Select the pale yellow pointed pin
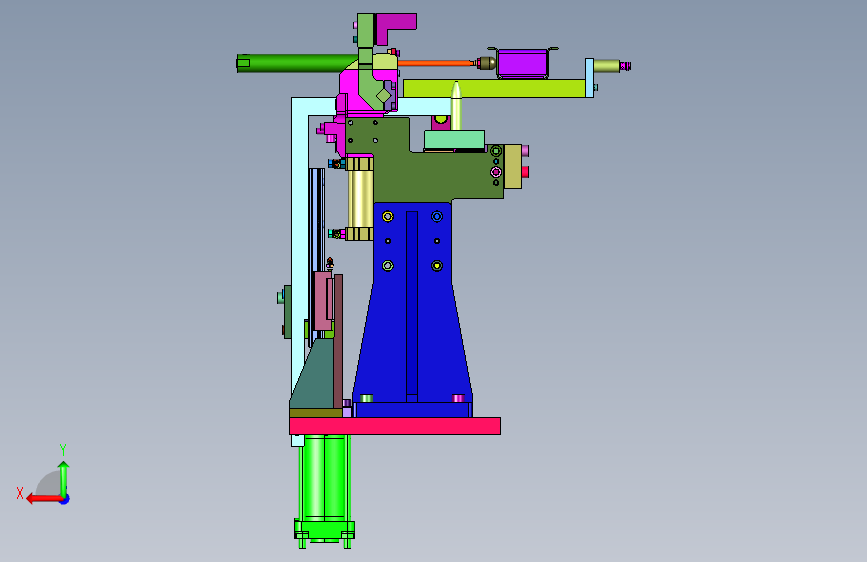The height and width of the screenshot is (562, 867). 456,106
